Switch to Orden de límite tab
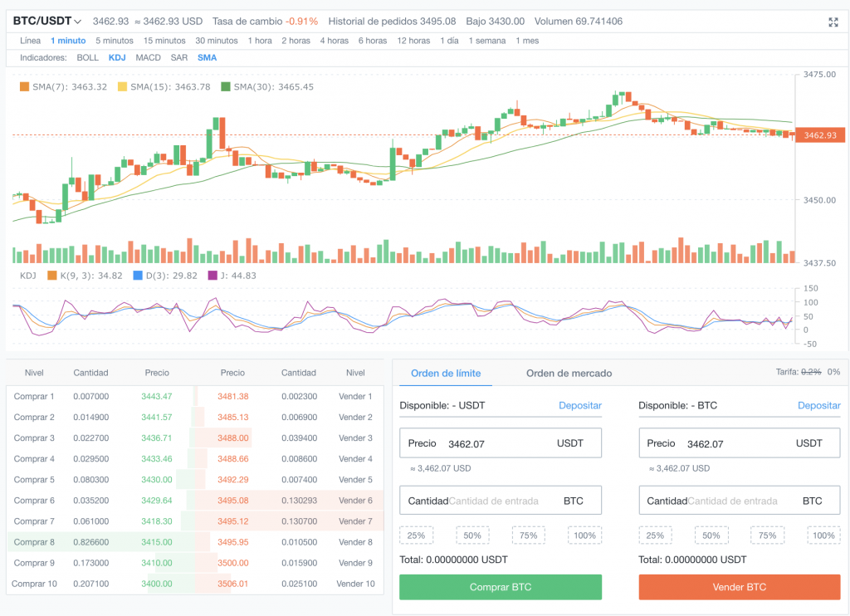850x616 pixels. point(446,373)
